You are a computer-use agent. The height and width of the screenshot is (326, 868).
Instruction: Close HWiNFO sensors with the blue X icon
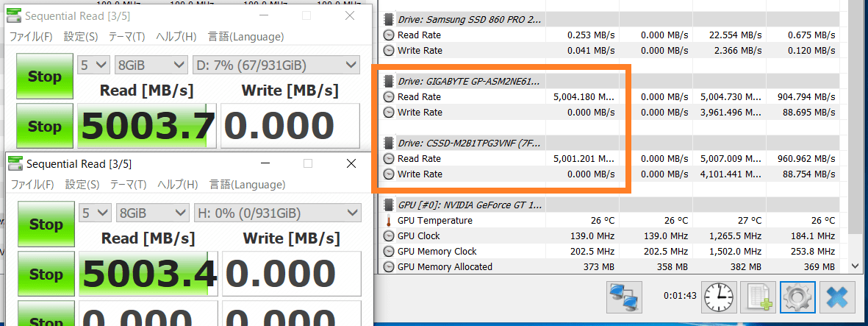(837, 298)
